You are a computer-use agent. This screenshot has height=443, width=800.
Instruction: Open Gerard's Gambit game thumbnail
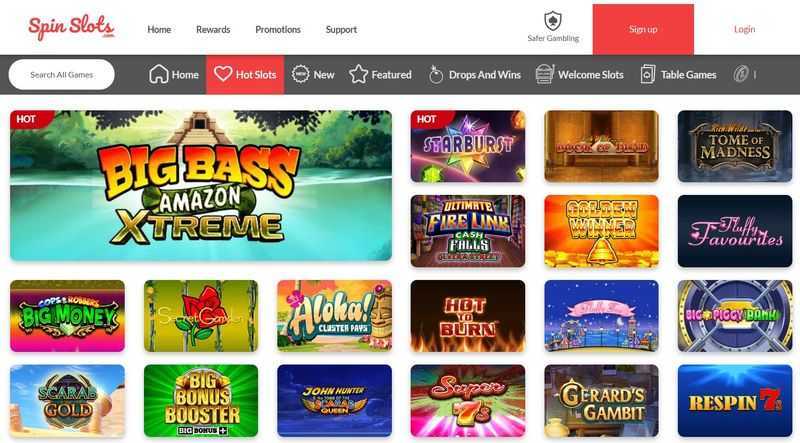pyautogui.click(x=602, y=401)
